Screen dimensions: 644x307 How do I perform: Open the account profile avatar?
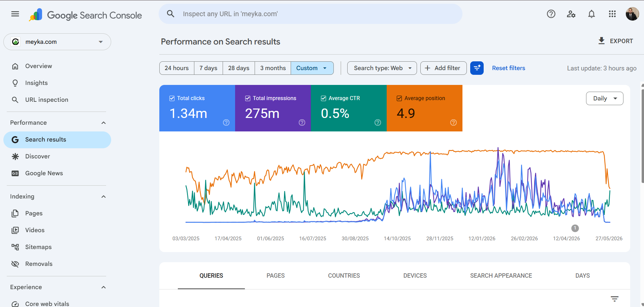coord(632,14)
